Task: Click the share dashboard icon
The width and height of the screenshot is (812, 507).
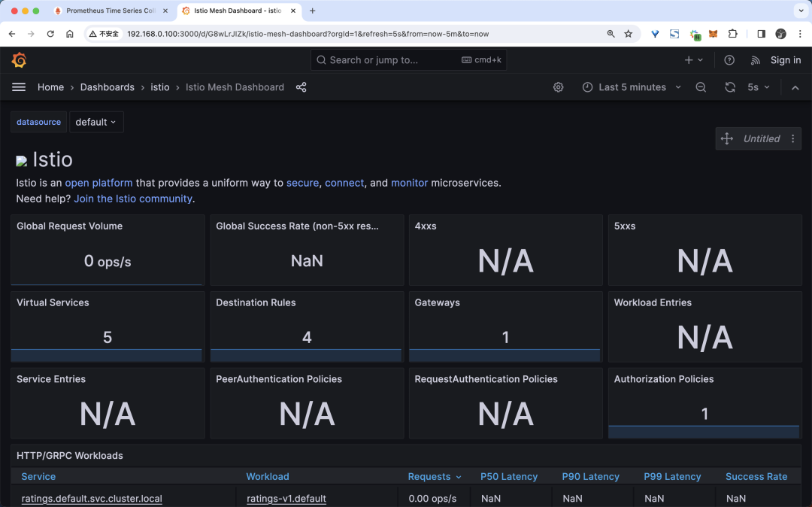Action: coord(301,87)
